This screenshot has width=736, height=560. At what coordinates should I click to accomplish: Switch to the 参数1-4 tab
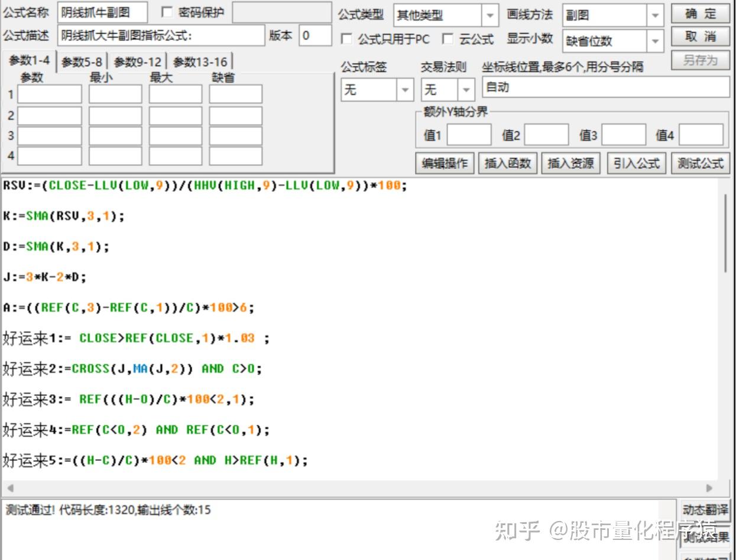(x=29, y=61)
